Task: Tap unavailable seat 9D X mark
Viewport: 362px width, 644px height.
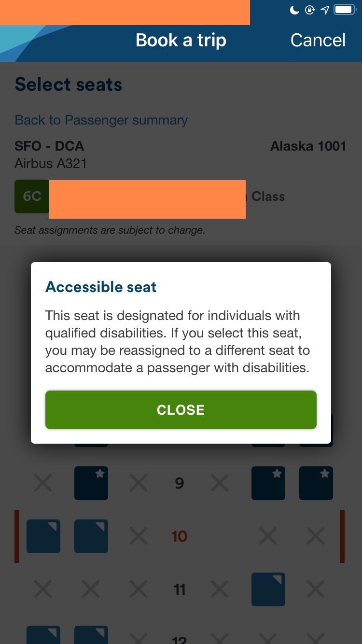Action: click(220, 483)
